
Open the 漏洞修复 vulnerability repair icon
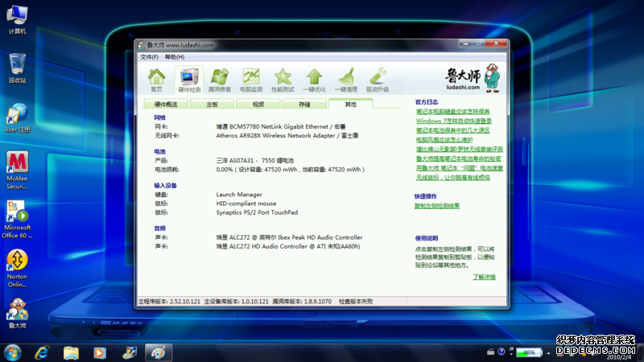click(x=220, y=80)
